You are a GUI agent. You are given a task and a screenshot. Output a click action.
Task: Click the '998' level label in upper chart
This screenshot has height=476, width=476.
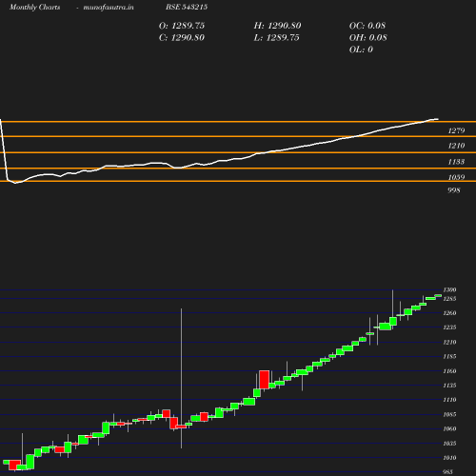pos(454,190)
